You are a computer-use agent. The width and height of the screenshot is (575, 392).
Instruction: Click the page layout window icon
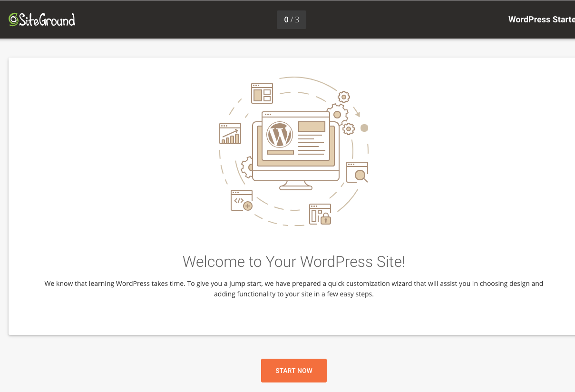262,93
